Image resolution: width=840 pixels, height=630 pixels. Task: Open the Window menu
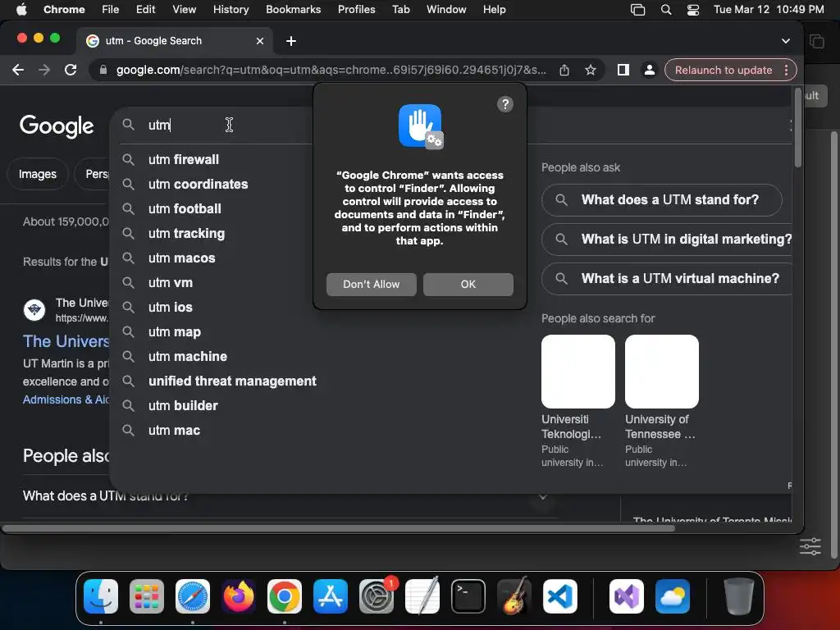pos(446,10)
